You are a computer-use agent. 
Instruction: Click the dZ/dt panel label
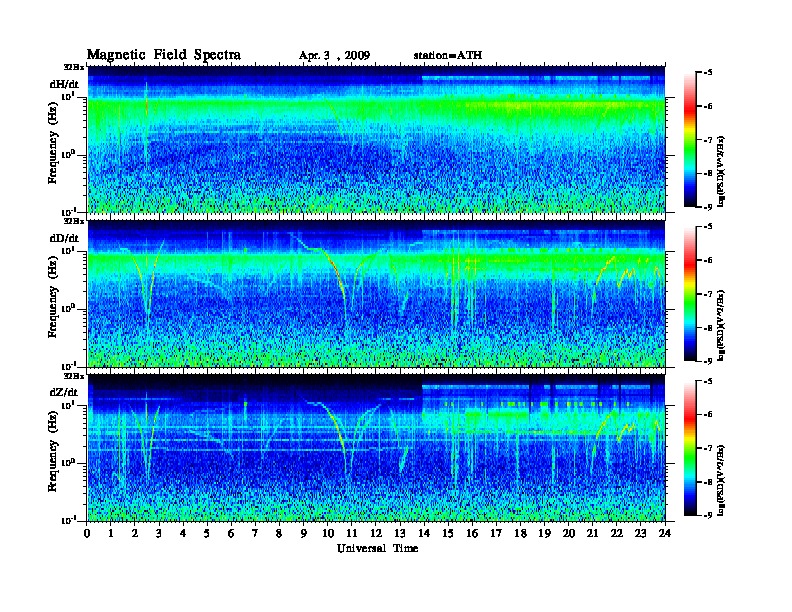click(x=64, y=392)
